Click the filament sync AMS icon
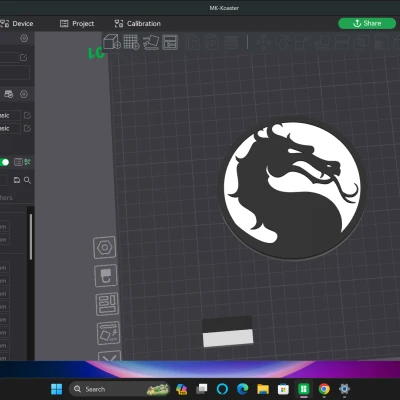 coord(9,94)
